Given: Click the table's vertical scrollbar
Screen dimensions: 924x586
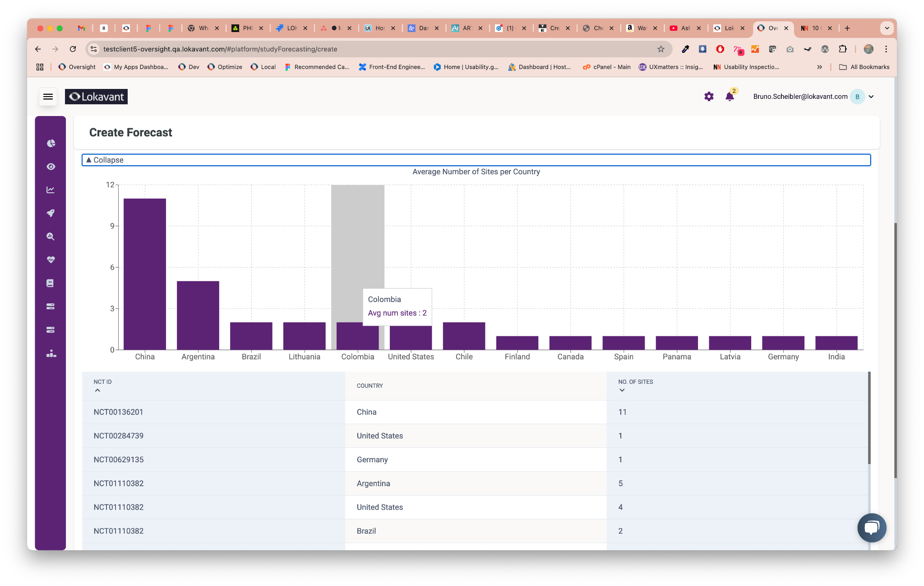Looking at the screenshot, I should [869, 418].
